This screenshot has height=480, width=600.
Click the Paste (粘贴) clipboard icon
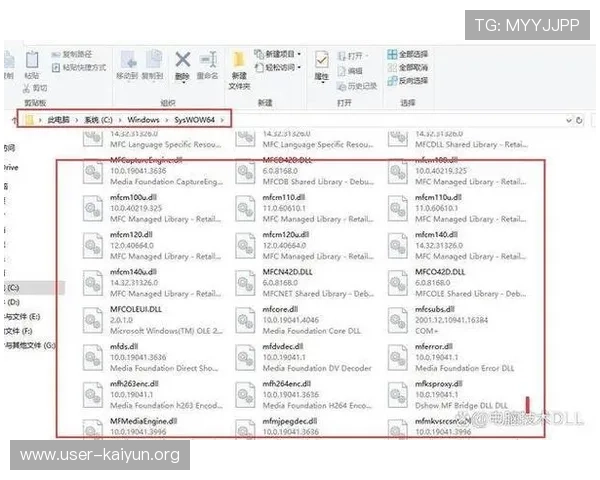click(32, 60)
